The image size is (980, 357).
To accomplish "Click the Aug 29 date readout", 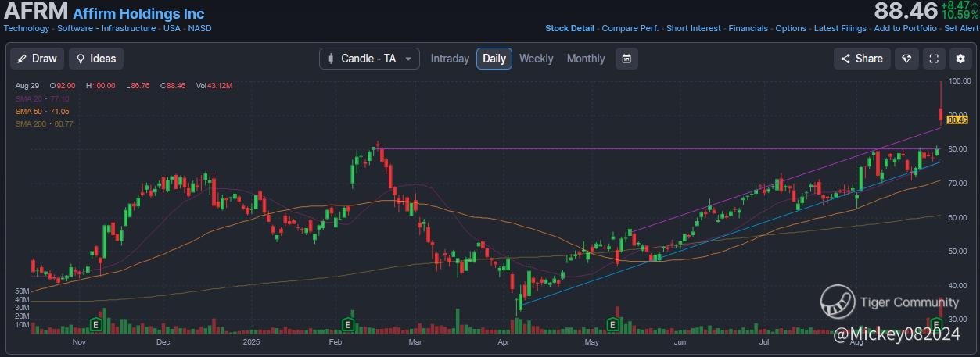I will pos(27,86).
